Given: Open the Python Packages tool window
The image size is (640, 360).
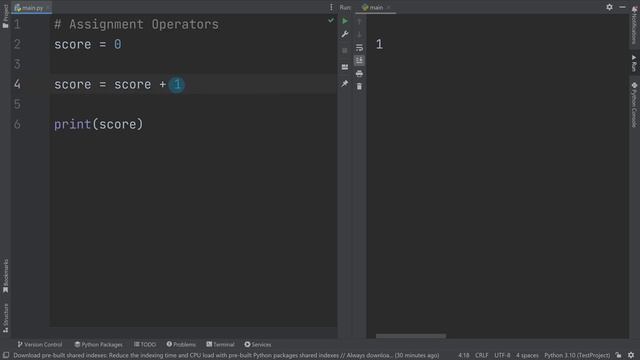Looking at the screenshot, I should [x=98, y=345].
